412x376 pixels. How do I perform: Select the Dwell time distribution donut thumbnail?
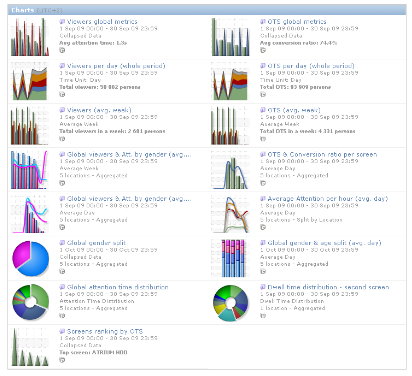pyautogui.click(x=231, y=302)
